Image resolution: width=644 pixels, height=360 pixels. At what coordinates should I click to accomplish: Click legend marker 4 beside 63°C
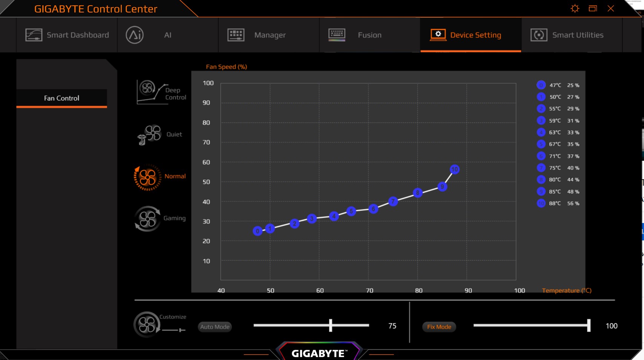pos(541,132)
